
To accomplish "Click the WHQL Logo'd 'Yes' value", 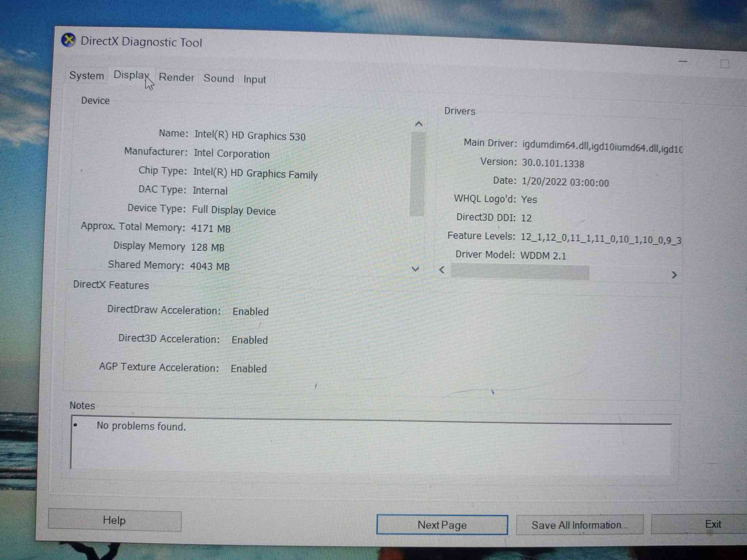I will 529,199.
